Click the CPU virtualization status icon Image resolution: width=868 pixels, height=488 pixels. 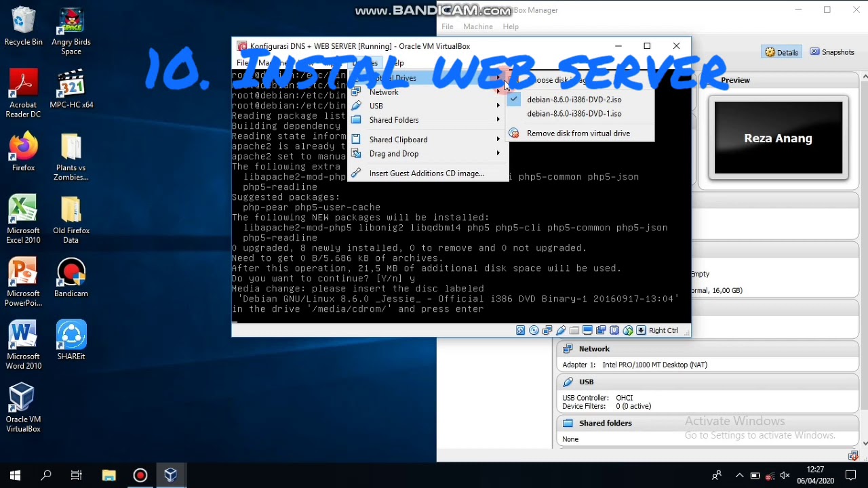pyautogui.click(x=614, y=331)
